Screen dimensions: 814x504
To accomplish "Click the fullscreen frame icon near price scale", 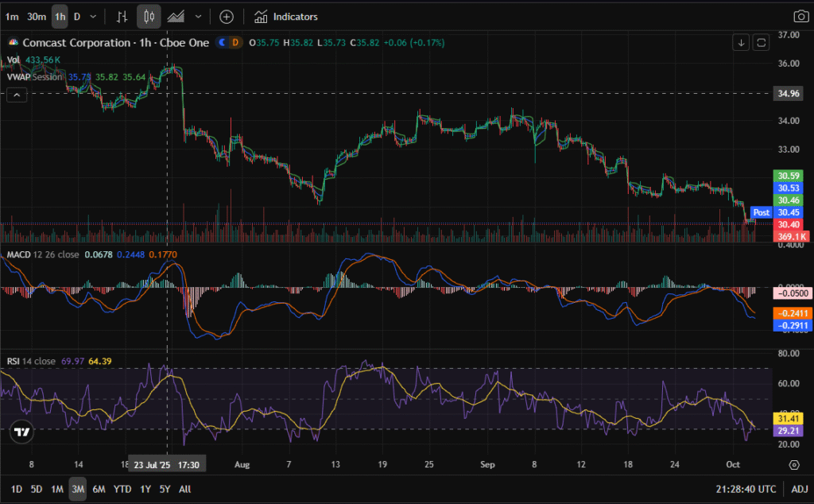I will click(x=761, y=42).
